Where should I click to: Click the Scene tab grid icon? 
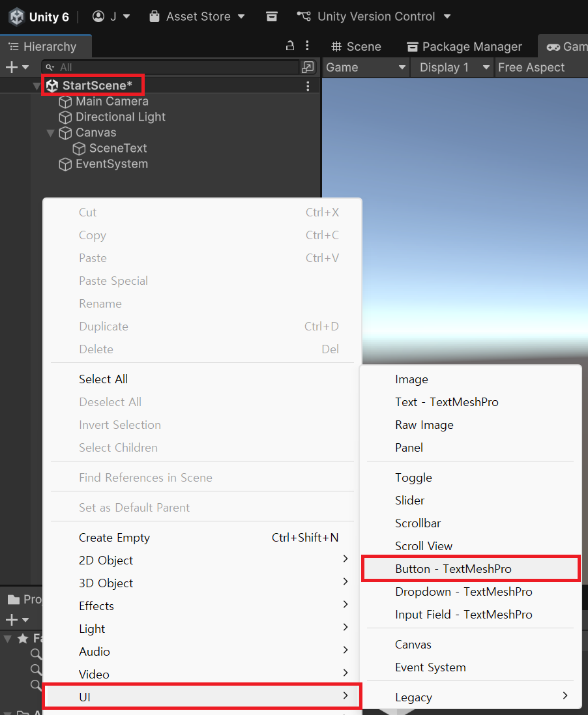click(336, 46)
